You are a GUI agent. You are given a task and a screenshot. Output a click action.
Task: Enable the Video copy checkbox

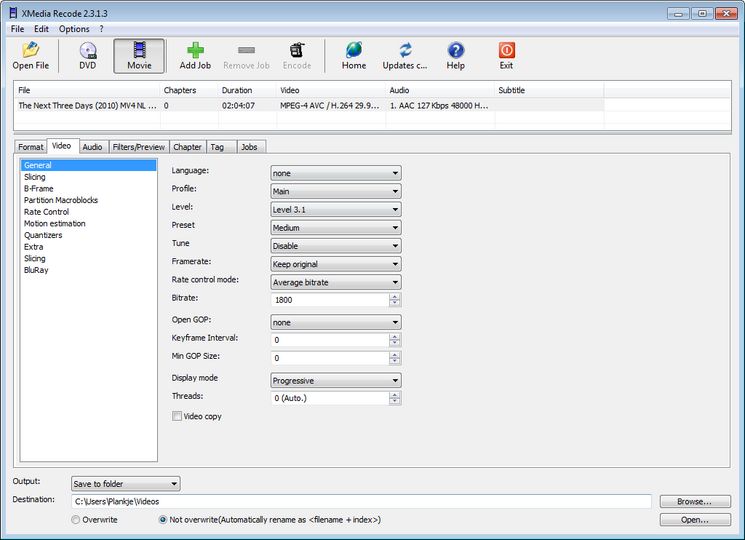[x=177, y=416]
